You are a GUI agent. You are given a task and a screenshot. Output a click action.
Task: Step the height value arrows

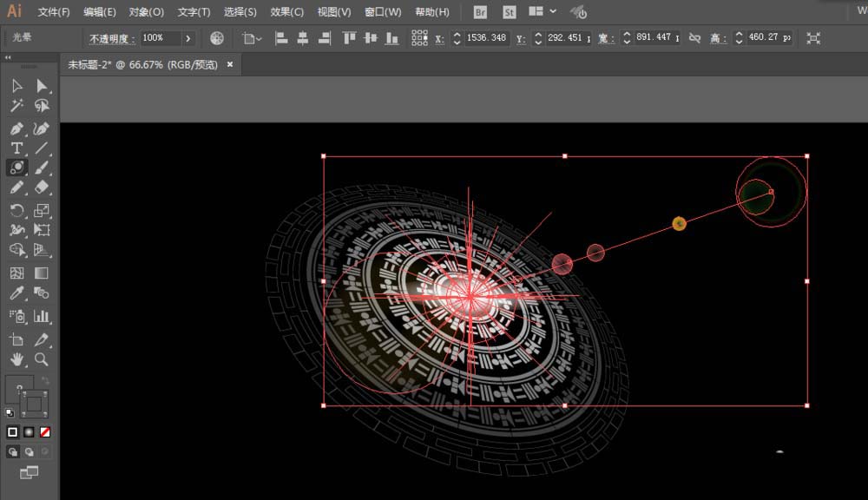[x=739, y=37]
